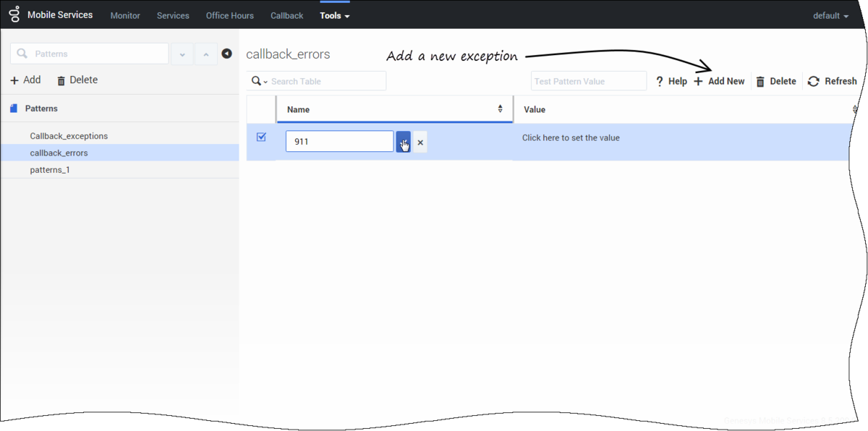Confirm the 911 name entry
Screen dimensions: 868x431
[403, 142]
